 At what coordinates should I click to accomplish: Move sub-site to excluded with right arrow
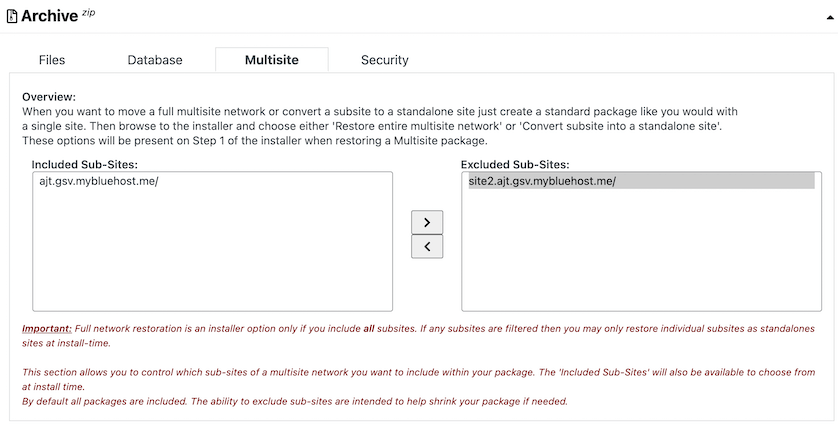click(427, 222)
